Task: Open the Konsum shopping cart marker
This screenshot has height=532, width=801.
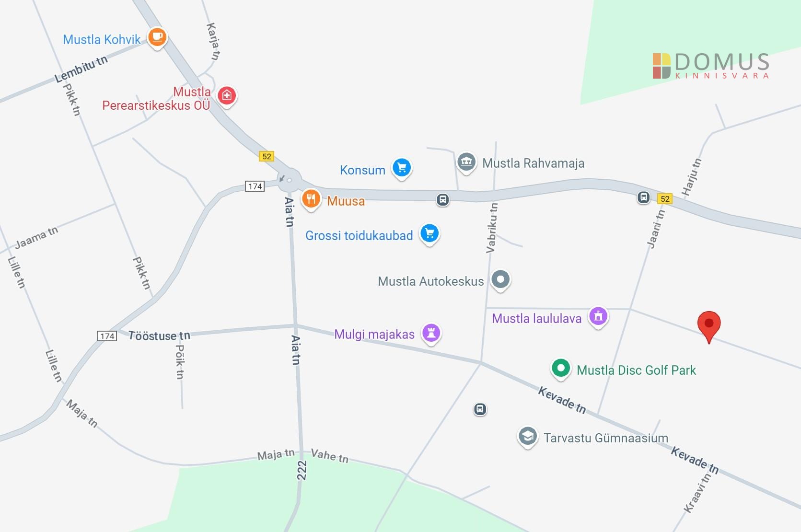Action: coord(402,168)
